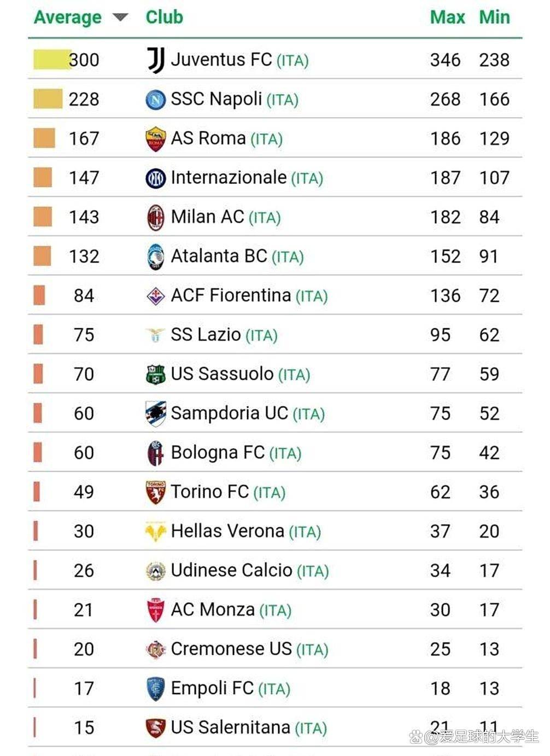550x756 pixels.
Task: Sort by the Max column header
Action: coord(447,18)
